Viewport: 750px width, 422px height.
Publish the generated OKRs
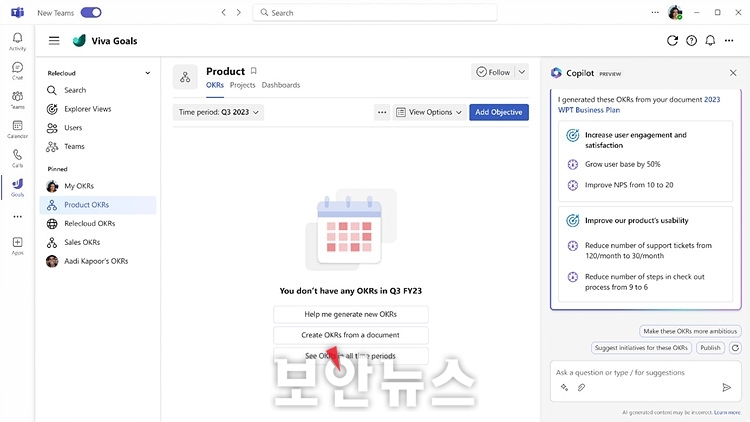pyautogui.click(x=710, y=348)
